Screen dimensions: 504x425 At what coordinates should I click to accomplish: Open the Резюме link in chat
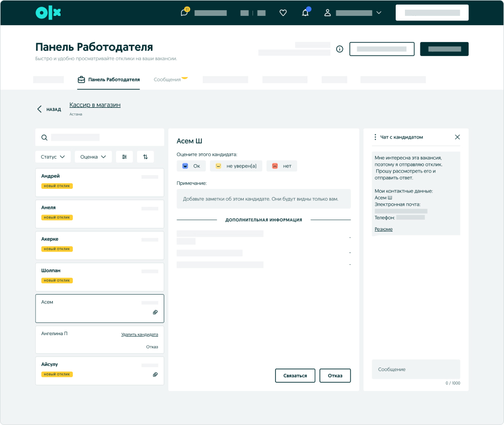tap(383, 229)
